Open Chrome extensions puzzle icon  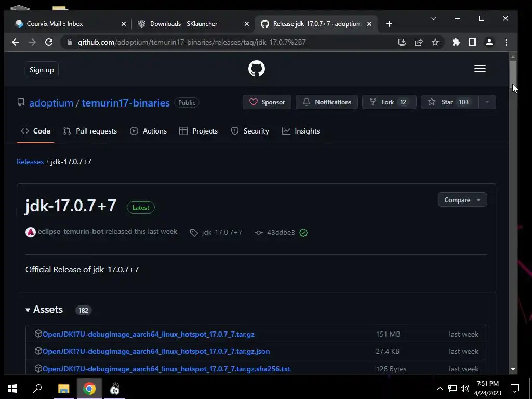(456, 42)
